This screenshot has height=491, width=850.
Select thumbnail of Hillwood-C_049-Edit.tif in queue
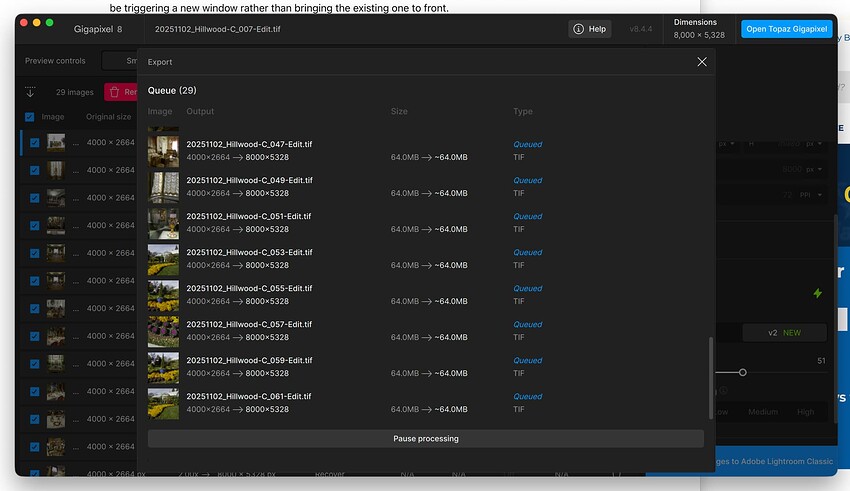click(163, 188)
